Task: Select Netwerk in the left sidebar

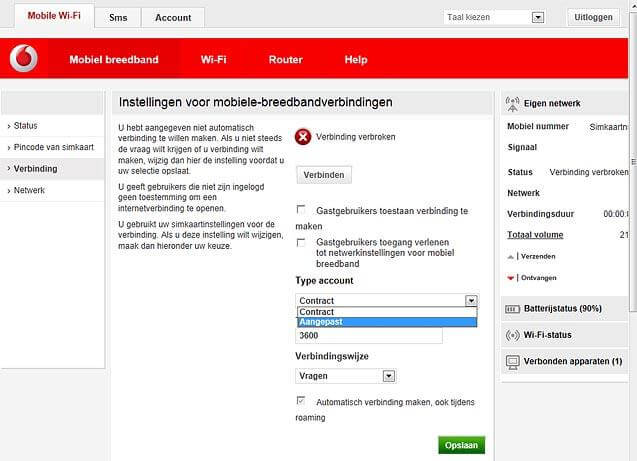Action: [52, 190]
